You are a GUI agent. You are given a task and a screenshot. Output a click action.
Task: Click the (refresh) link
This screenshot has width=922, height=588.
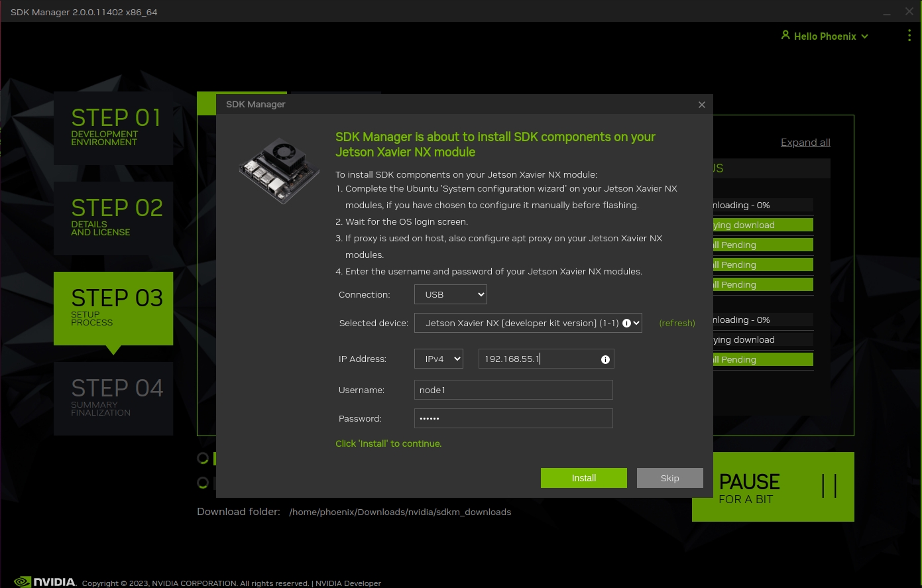(677, 323)
